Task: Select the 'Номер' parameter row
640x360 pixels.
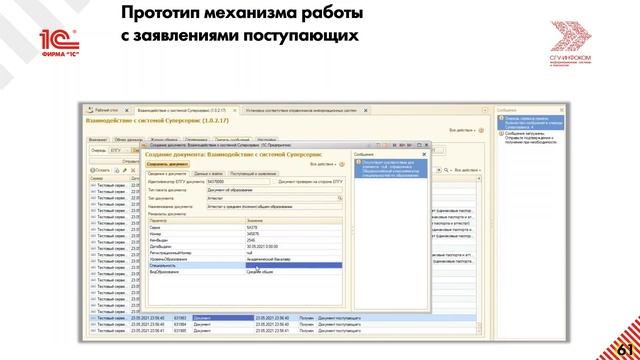Action: pos(245,234)
